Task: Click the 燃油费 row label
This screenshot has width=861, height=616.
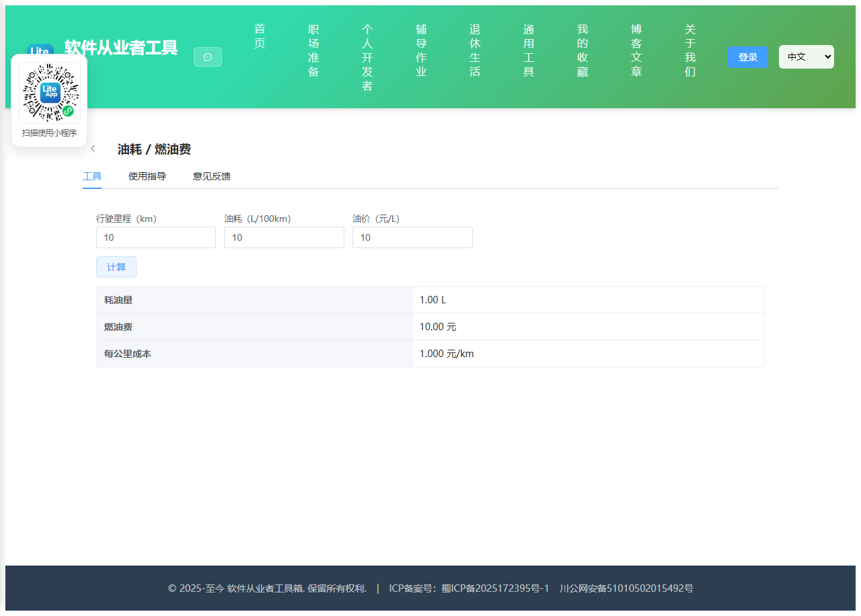Action: click(118, 327)
